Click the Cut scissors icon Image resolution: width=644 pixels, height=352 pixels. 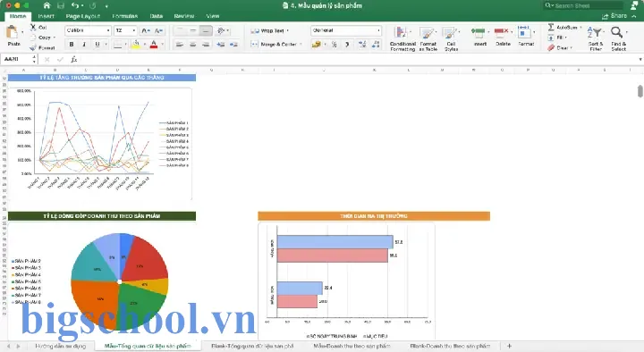pyautogui.click(x=33, y=27)
